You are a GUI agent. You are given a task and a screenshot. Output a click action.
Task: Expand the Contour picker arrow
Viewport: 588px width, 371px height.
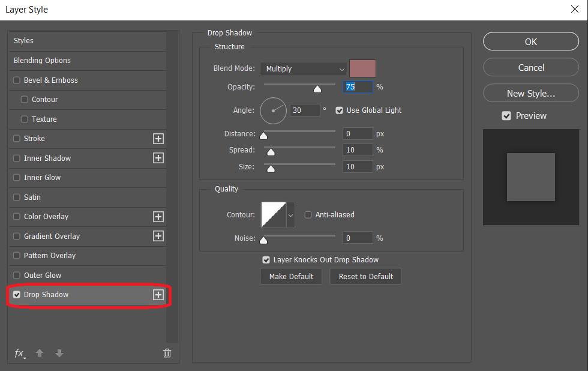[291, 214]
